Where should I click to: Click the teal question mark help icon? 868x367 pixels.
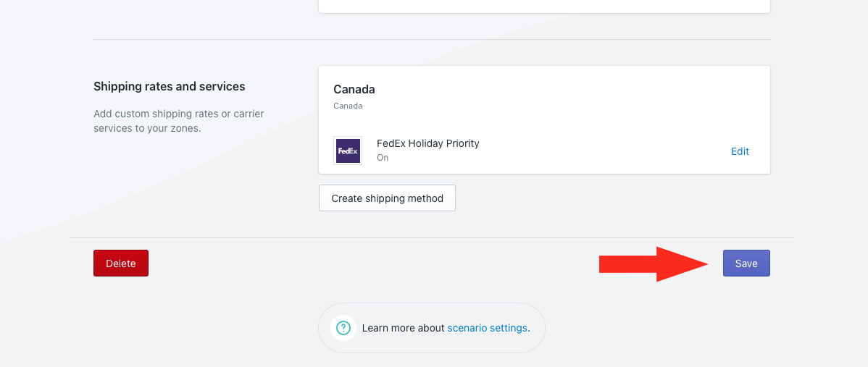(343, 328)
